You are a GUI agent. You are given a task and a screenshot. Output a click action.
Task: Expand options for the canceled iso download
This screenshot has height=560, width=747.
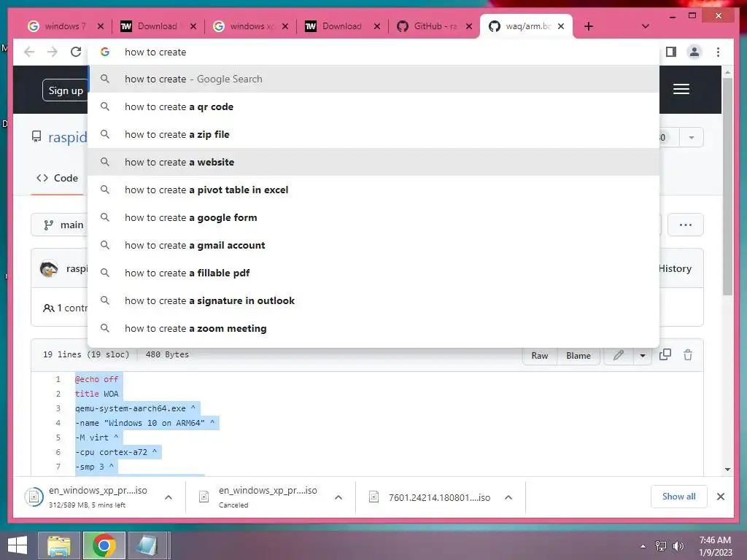(338, 497)
